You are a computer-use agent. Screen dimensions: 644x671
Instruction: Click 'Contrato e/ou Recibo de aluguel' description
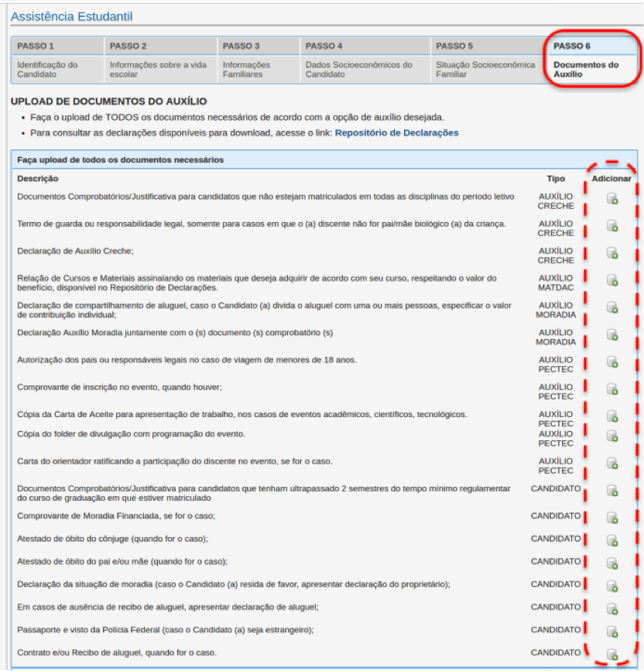click(117, 652)
